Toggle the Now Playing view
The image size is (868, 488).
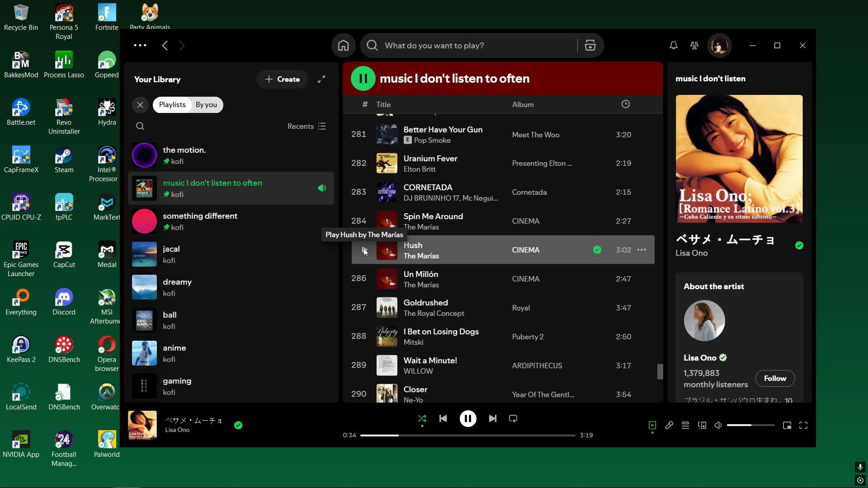point(652,426)
